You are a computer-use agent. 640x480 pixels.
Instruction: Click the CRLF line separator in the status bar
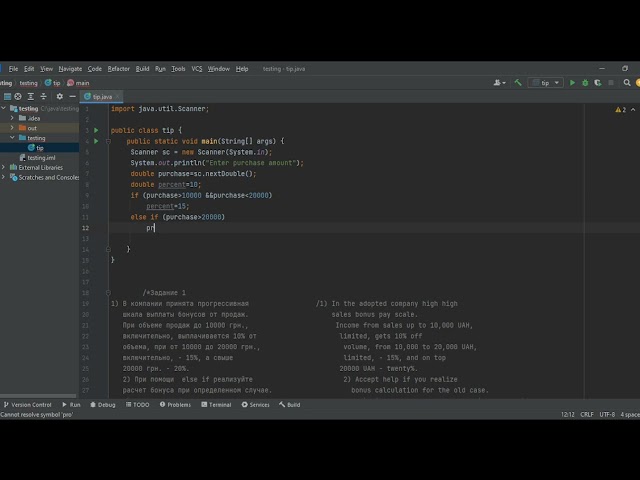click(587, 415)
